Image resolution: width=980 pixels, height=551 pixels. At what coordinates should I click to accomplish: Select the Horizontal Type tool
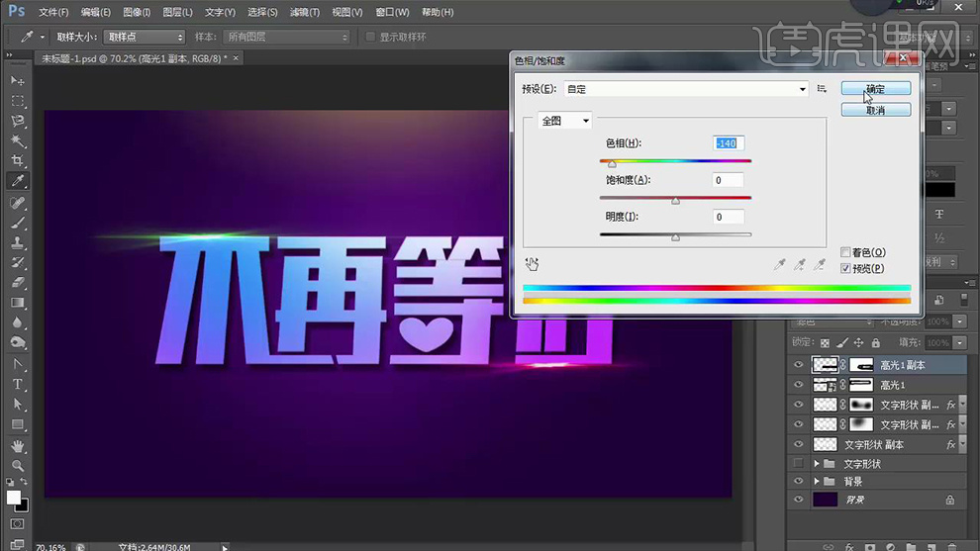click(x=18, y=384)
